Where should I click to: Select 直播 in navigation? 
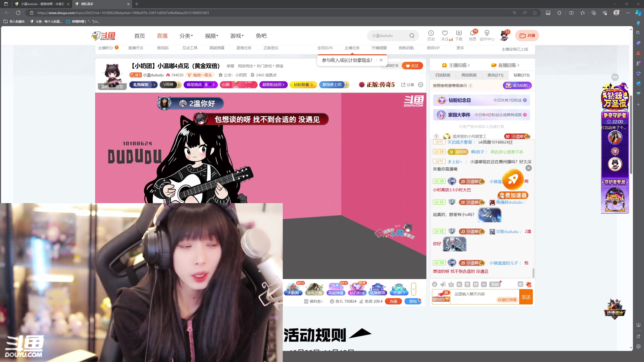[162, 36]
